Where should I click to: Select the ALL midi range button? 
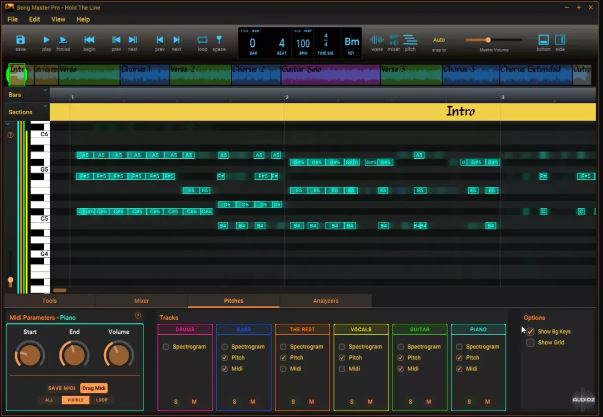[x=49, y=400]
